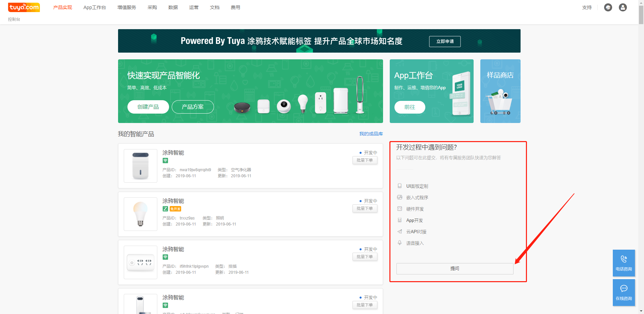Select the App开发 question topic
Image resolution: width=644 pixels, height=314 pixels.
[x=415, y=221]
